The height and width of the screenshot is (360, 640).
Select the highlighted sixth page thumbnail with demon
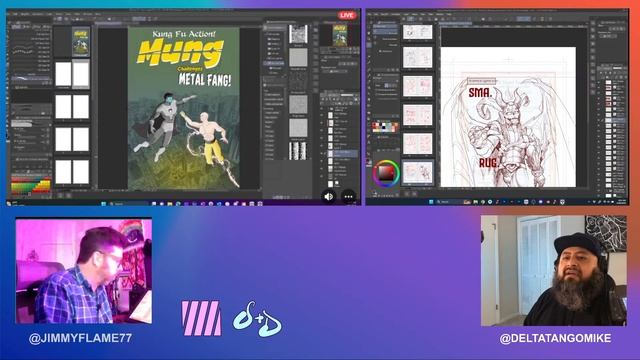(418, 172)
